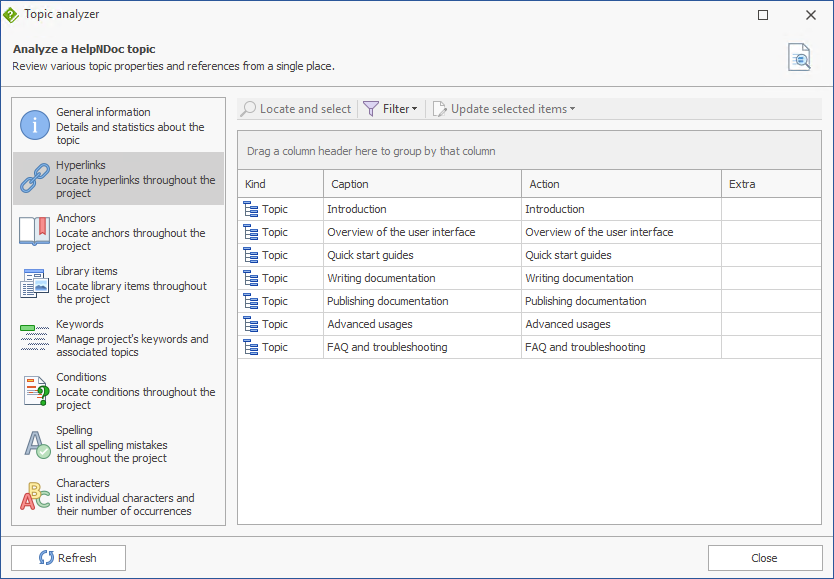Select General information section label

(x=103, y=112)
